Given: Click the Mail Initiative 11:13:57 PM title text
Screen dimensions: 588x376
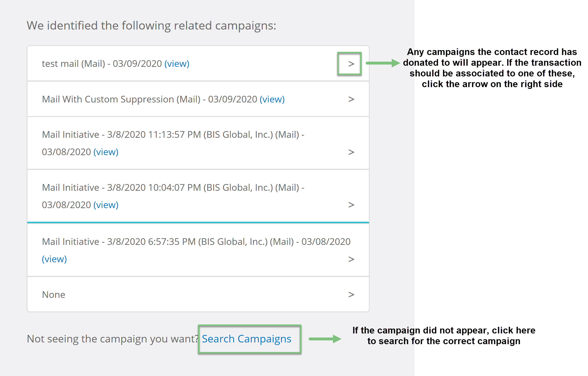Looking at the screenshot, I should point(173,135).
